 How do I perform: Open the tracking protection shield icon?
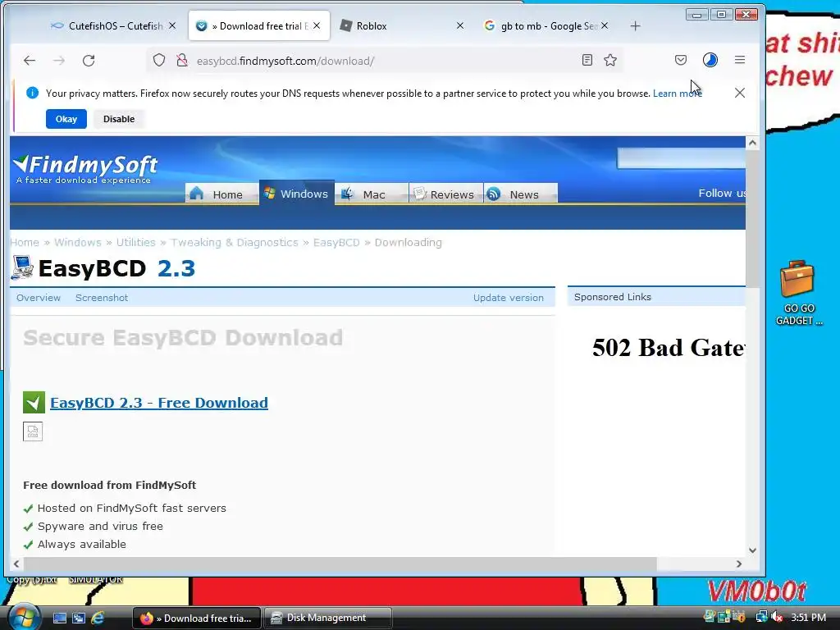coord(159,60)
